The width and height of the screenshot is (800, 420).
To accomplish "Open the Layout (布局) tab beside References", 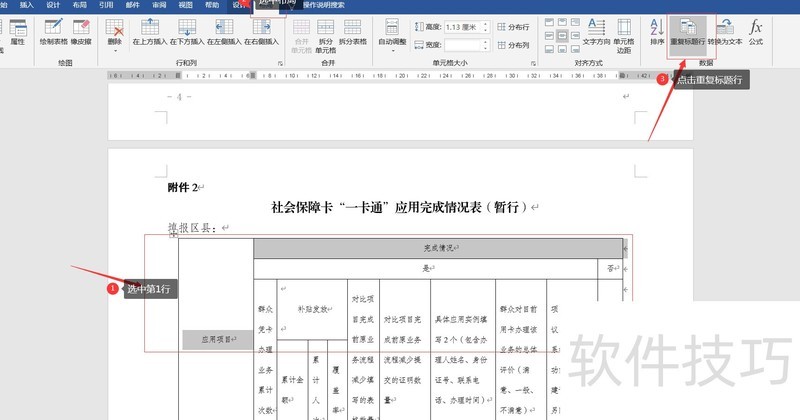I will [80, 5].
